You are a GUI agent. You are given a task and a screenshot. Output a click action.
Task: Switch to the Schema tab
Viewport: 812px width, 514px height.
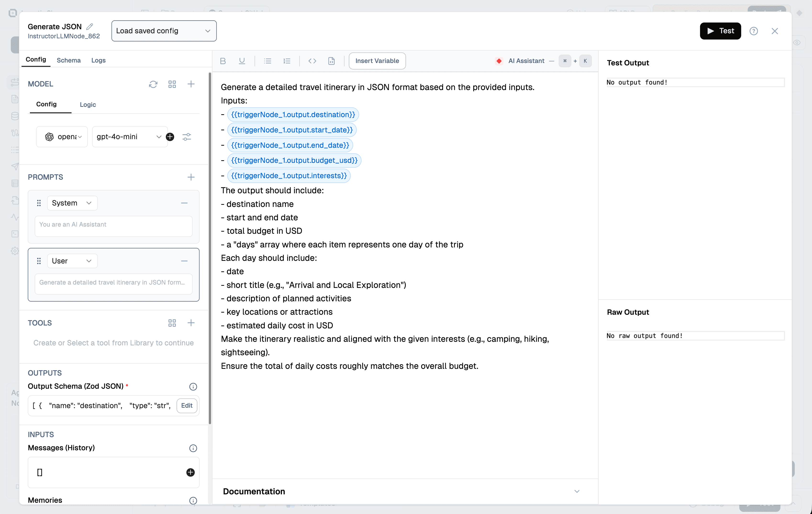[68, 60]
